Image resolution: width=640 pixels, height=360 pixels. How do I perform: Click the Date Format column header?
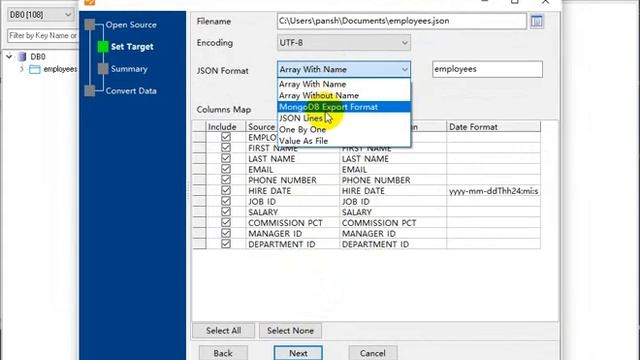tap(493, 127)
